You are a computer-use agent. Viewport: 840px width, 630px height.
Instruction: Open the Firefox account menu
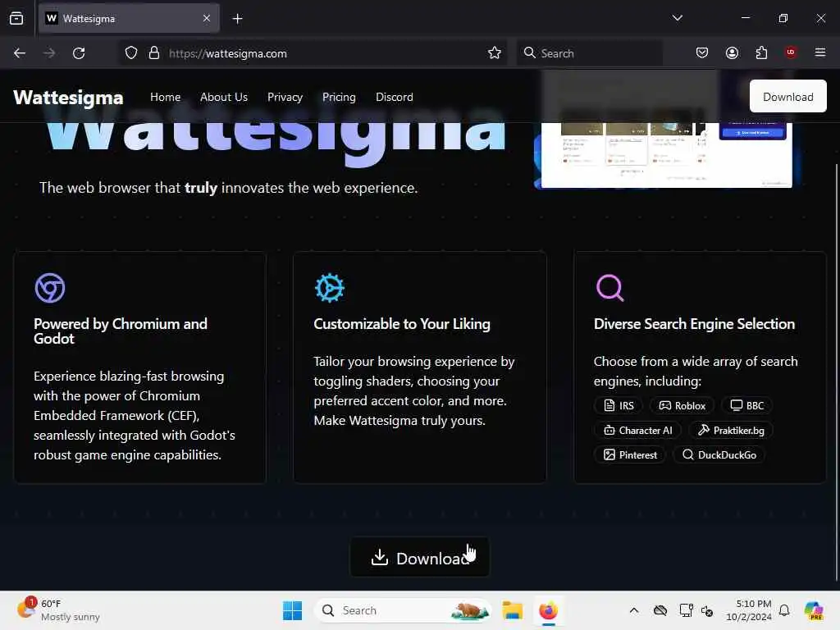(732, 53)
